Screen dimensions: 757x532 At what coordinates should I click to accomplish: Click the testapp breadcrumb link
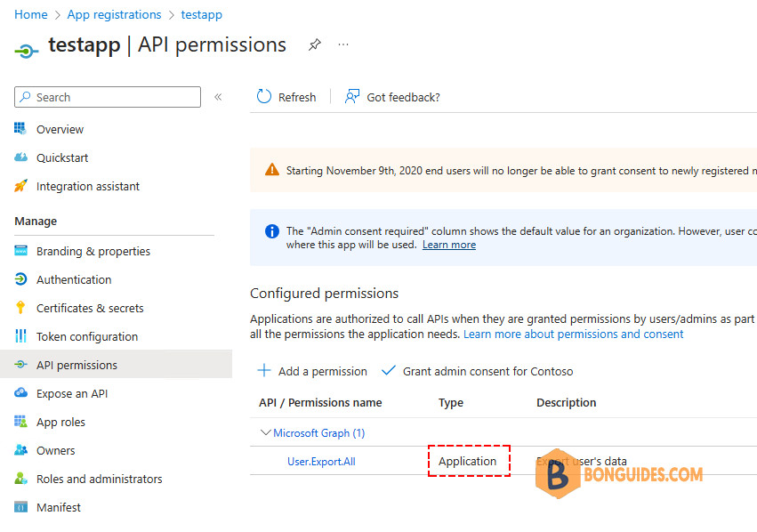tap(201, 15)
